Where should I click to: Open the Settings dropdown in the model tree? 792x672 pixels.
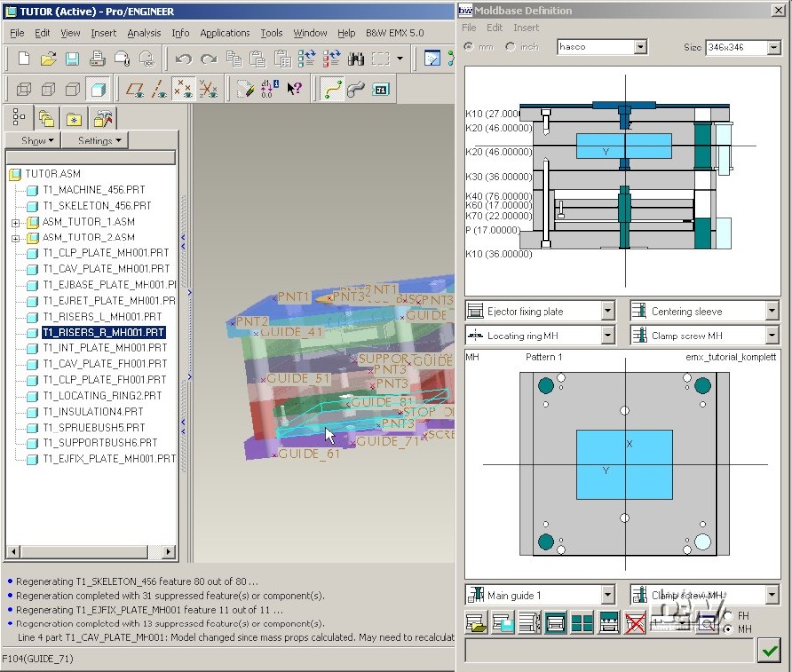click(x=95, y=141)
